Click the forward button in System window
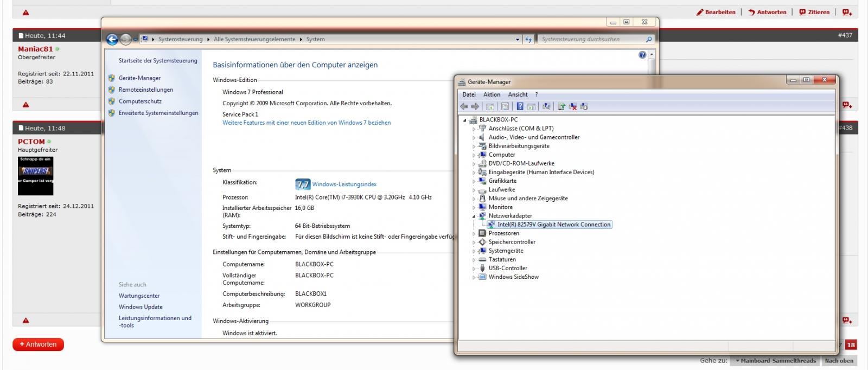Image resolution: width=868 pixels, height=370 pixels. pos(125,39)
